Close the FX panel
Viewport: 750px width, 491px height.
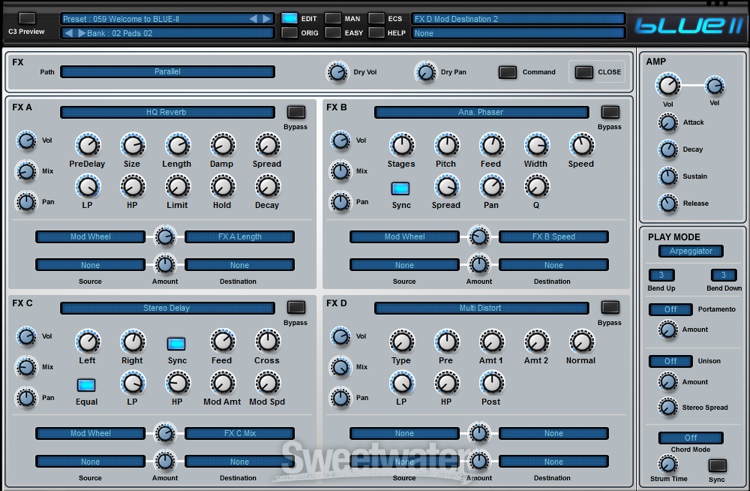[584, 72]
